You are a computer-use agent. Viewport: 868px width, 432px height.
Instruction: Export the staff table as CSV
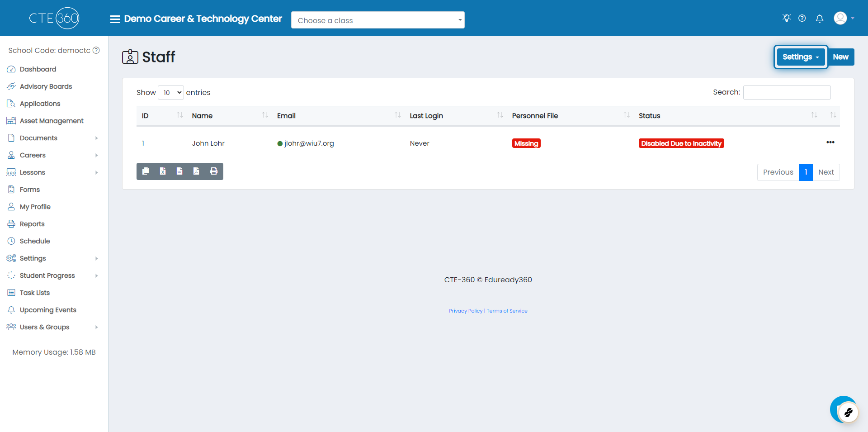click(x=179, y=171)
